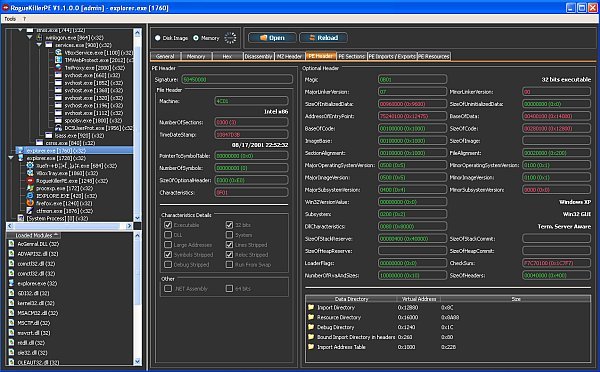Image resolution: width=600 pixels, height=372 pixels.
Task: Click the services.exe [900] process icon
Action: [49, 45]
